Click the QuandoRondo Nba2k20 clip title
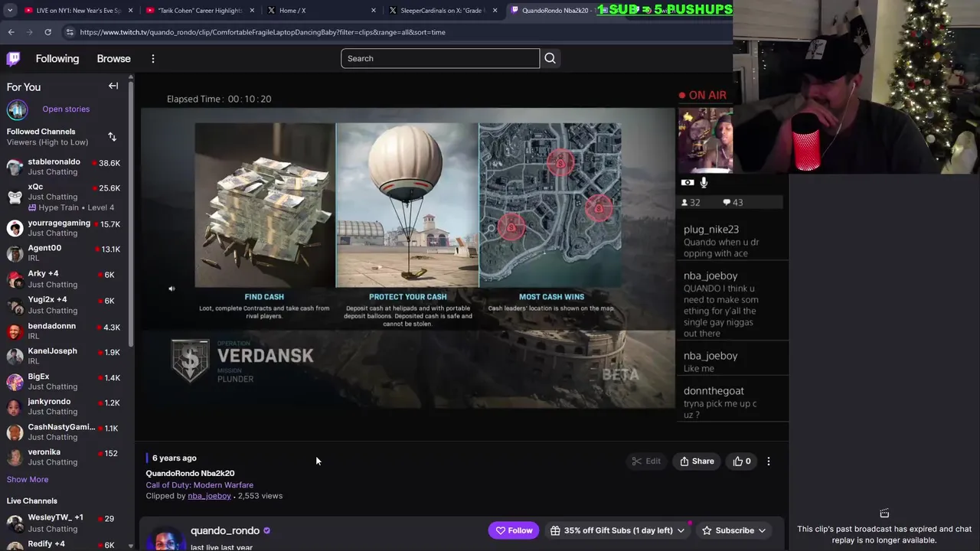Viewport: 980px width, 551px height. pyautogui.click(x=190, y=474)
